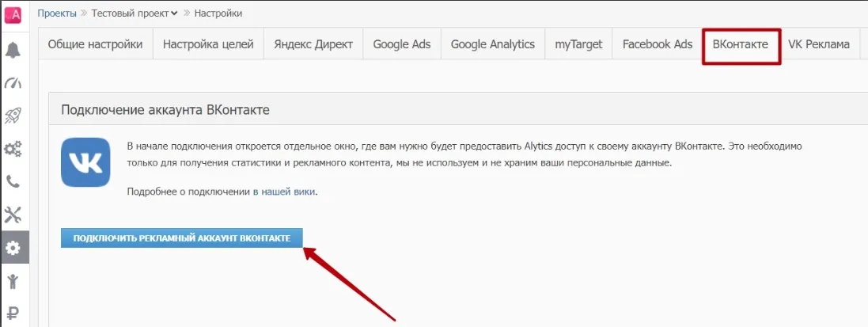The image size is (868, 327).
Task: Click Подключить рекламный аккаунт ВКонтакте button
Action: tap(182, 238)
